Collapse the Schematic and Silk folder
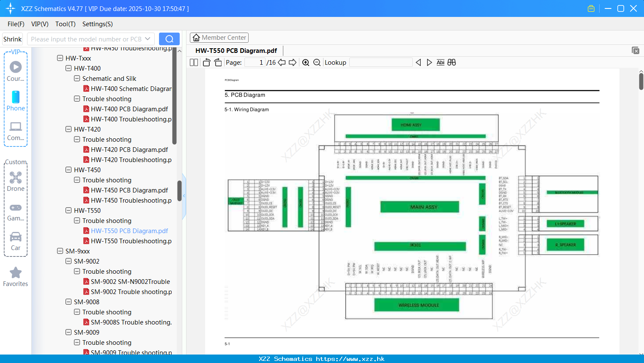 tap(77, 78)
